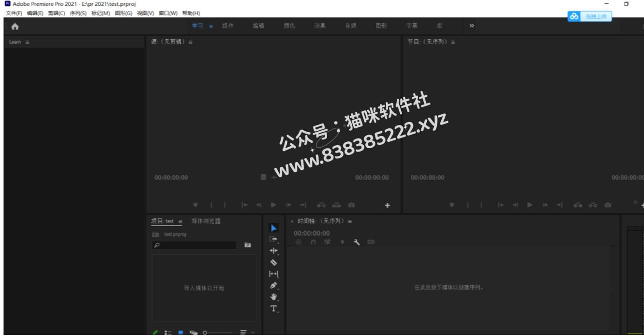Screen dimensions: 644x336
Task: Show more workspaces via overflow chevrons
Action: [x=472, y=26]
